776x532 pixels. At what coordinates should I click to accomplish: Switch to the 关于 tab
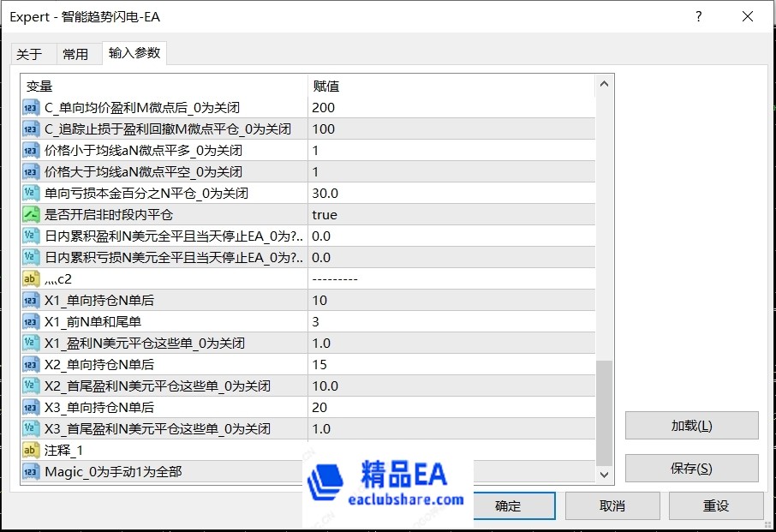tap(29, 53)
